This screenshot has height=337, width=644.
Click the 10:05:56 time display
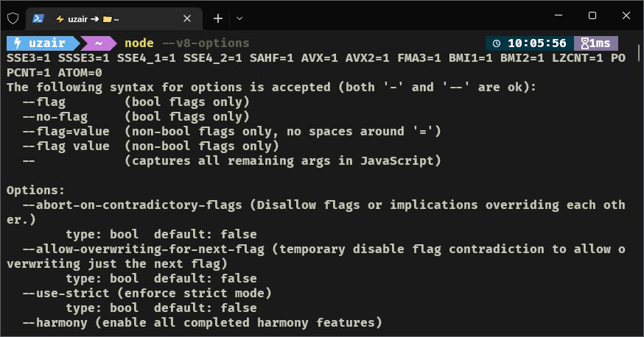pyautogui.click(x=536, y=43)
